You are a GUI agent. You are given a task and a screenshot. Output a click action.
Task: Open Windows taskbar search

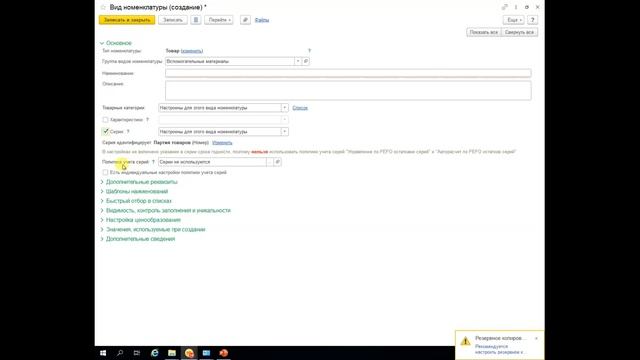tap(120, 353)
